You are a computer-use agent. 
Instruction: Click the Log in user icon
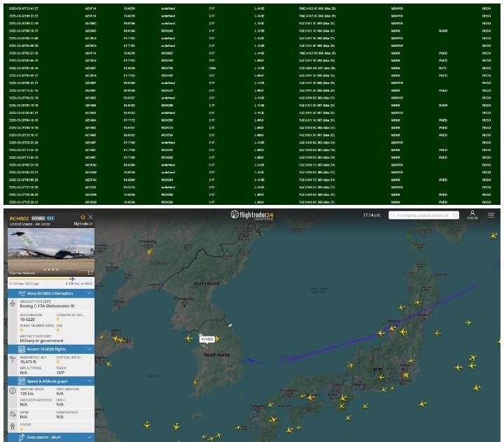(x=472, y=215)
